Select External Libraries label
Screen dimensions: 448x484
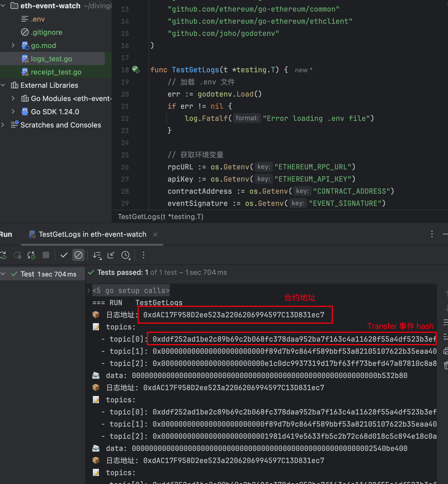pos(49,85)
